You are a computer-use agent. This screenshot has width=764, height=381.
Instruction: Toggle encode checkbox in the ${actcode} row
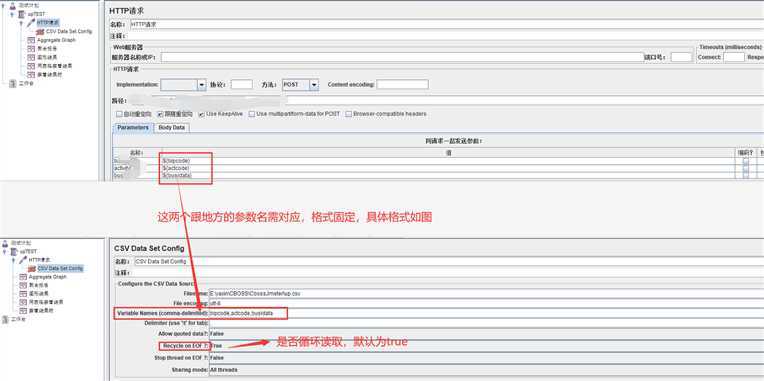tap(745, 168)
